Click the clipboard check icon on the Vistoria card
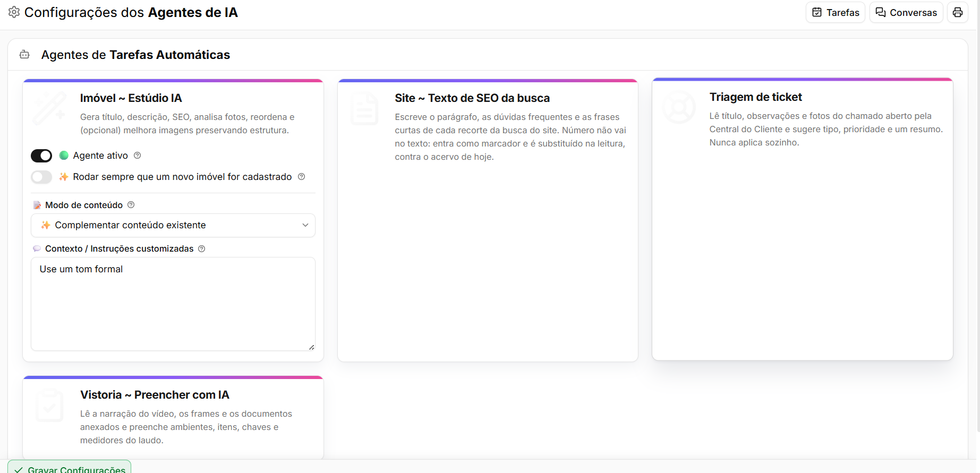Viewport: 980px width, 473px height. [x=49, y=405]
